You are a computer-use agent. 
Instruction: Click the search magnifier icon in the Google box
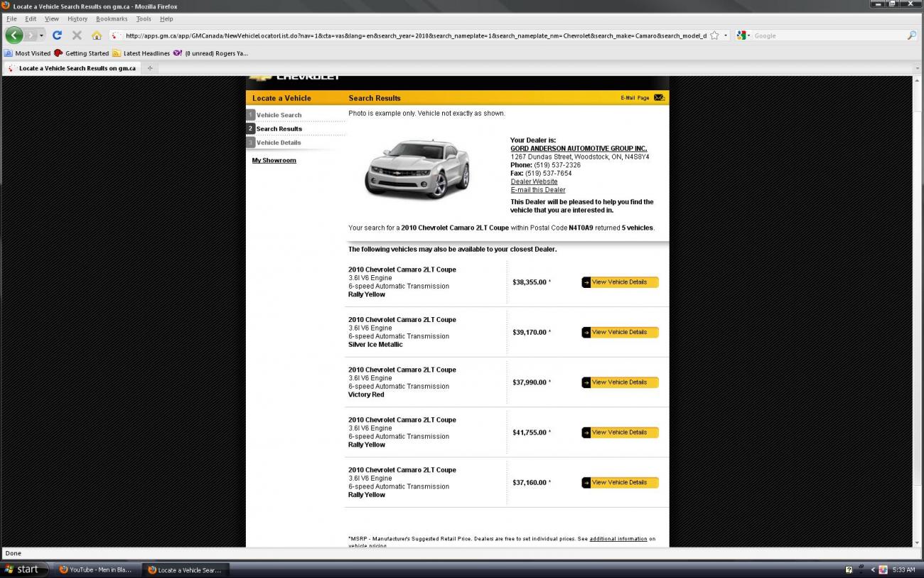[x=911, y=35]
